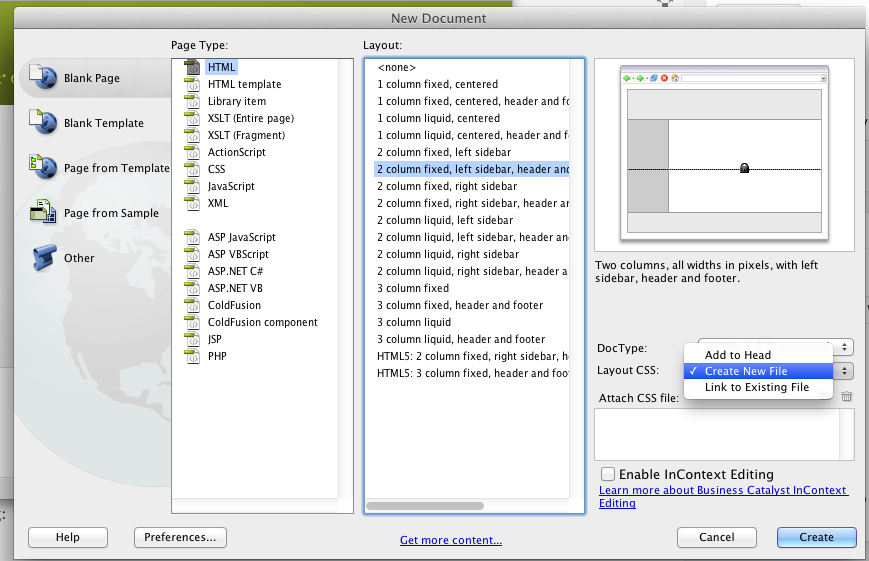This screenshot has height=561, width=869.
Task: Select the PHP page type icon
Action: (x=193, y=356)
